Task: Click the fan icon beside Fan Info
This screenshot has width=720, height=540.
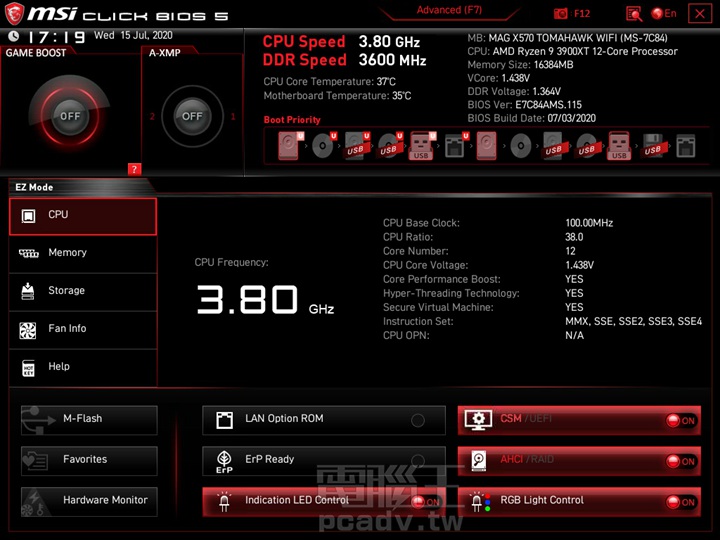Action: click(28, 330)
